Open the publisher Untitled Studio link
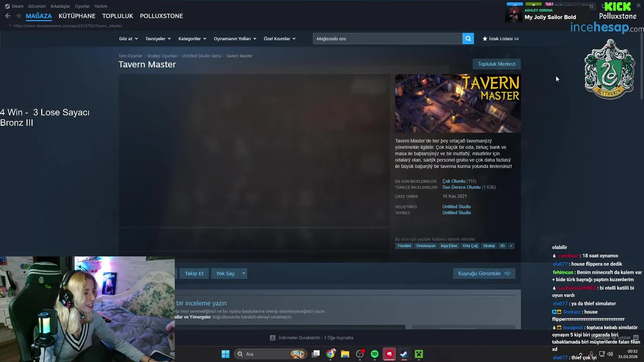This screenshot has width=644, height=362. click(456, 213)
